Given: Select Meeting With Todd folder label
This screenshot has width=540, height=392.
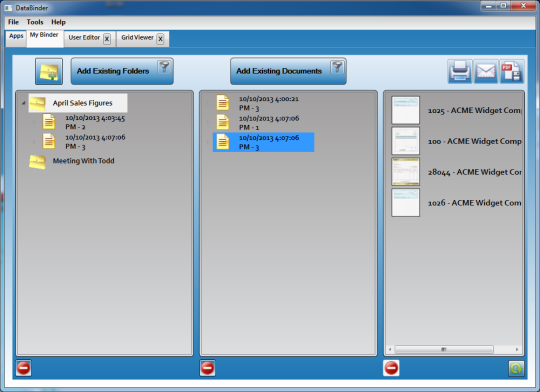Looking at the screenshot, I should point(83,161).
